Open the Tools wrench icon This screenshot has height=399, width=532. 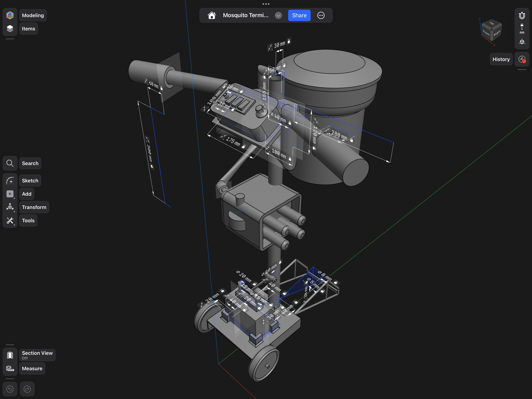point(10,221)
